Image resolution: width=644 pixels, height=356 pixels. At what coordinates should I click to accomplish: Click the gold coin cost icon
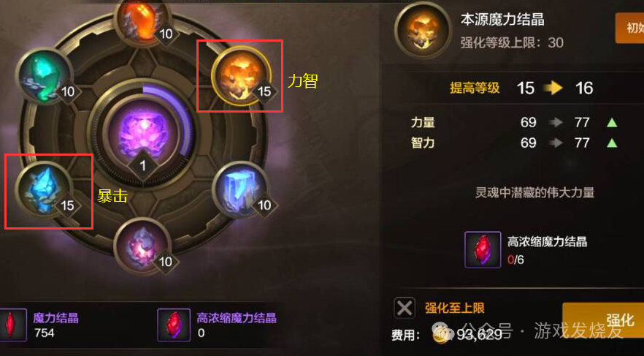click(442, 335)
